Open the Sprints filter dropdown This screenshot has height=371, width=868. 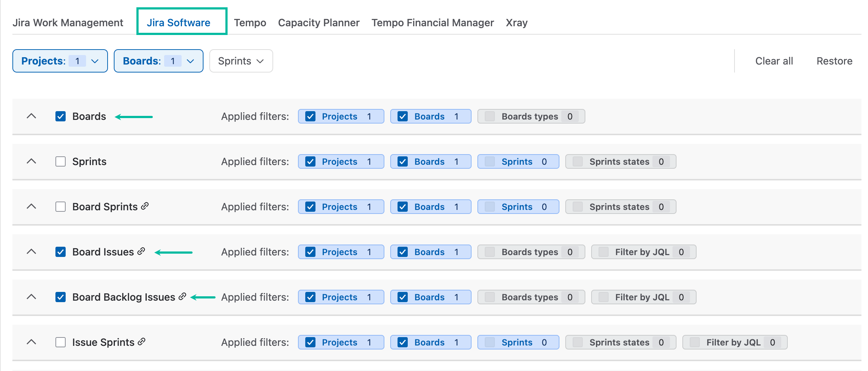pos(241,61)
